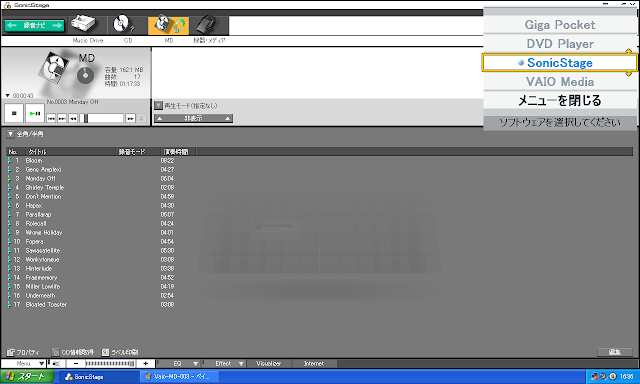Image resolution: width=640 pixels, height=384 pixels.
Task: Click the green recording navigation button
Action: pyautogui.click(x=35, y=25)
